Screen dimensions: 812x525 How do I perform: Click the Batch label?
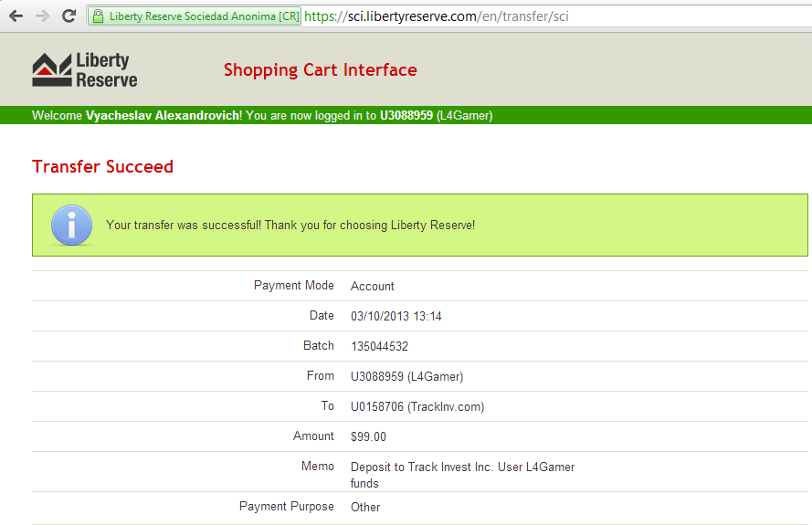point(319,346)
